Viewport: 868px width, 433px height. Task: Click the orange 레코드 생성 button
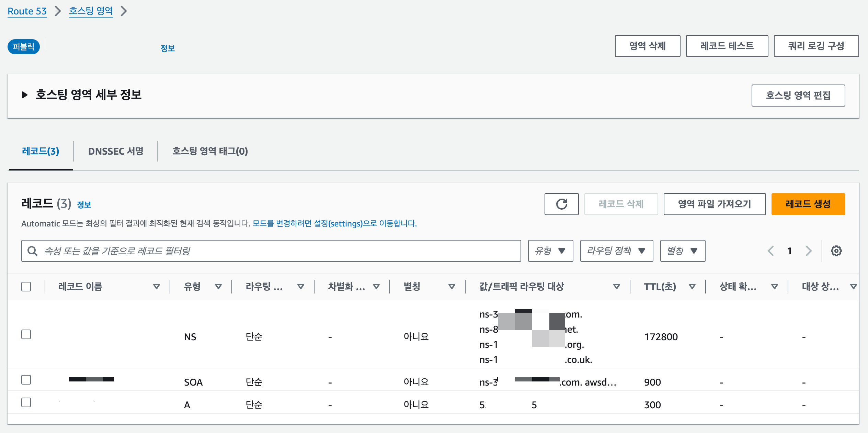pos(808,204)
